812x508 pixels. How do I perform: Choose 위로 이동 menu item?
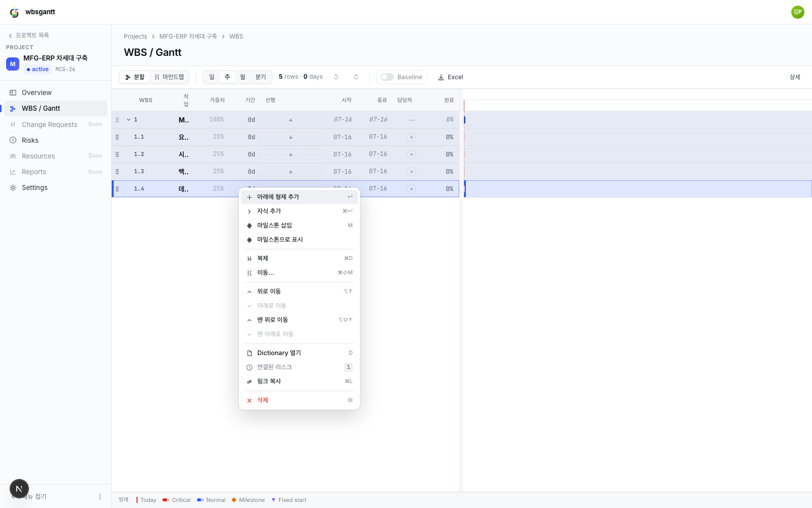pyautogui.click(x=299, y=292)
